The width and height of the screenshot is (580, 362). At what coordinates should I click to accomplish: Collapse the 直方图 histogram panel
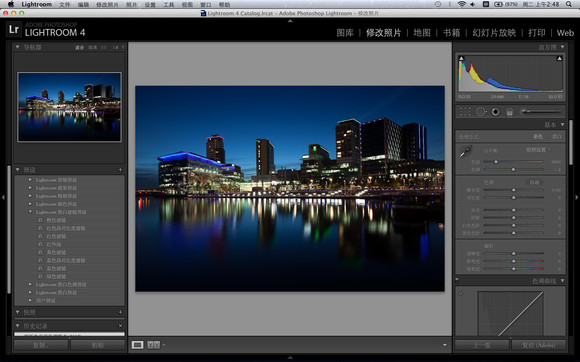[562, 47]
